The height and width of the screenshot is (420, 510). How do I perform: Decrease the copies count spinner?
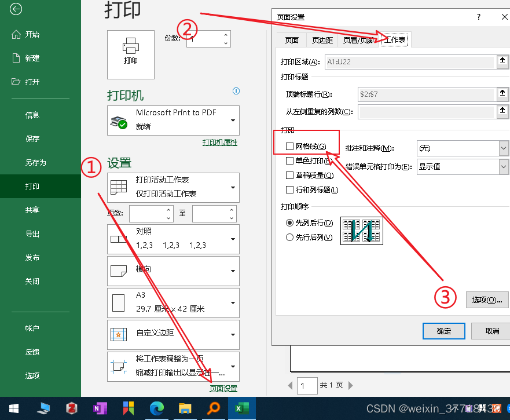[226, 43]
